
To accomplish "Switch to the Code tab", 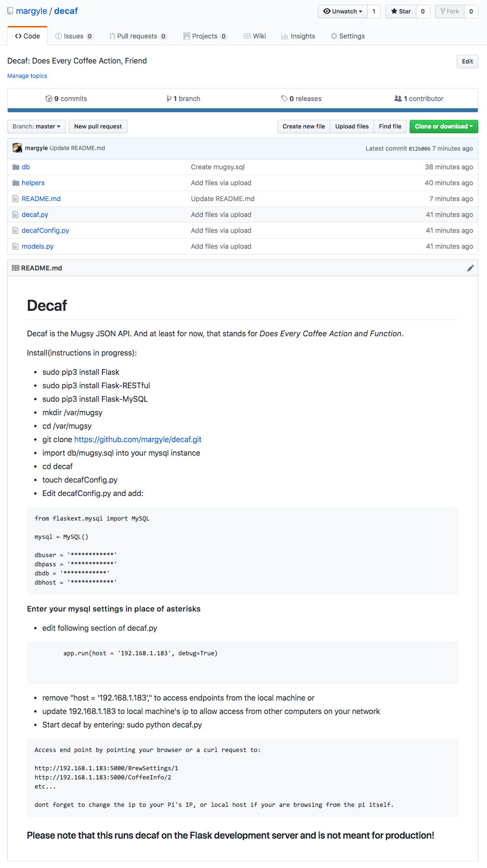I will [27, 36].
